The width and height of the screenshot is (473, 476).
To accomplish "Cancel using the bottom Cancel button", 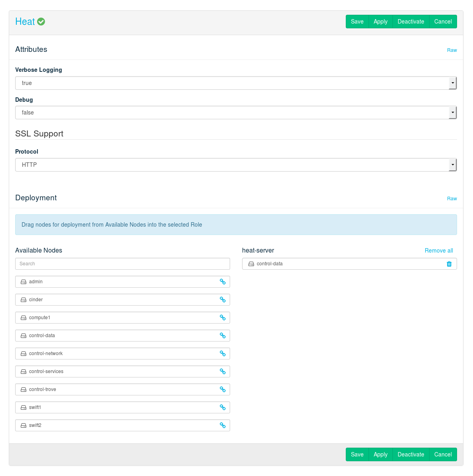I will pyautogui.click(x=443, y=454).
